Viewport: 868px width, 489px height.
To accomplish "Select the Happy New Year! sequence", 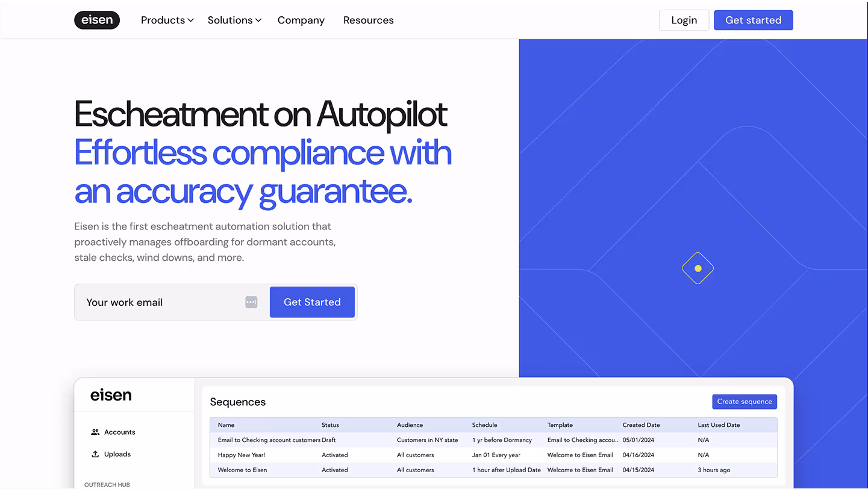I will point(242,455).
